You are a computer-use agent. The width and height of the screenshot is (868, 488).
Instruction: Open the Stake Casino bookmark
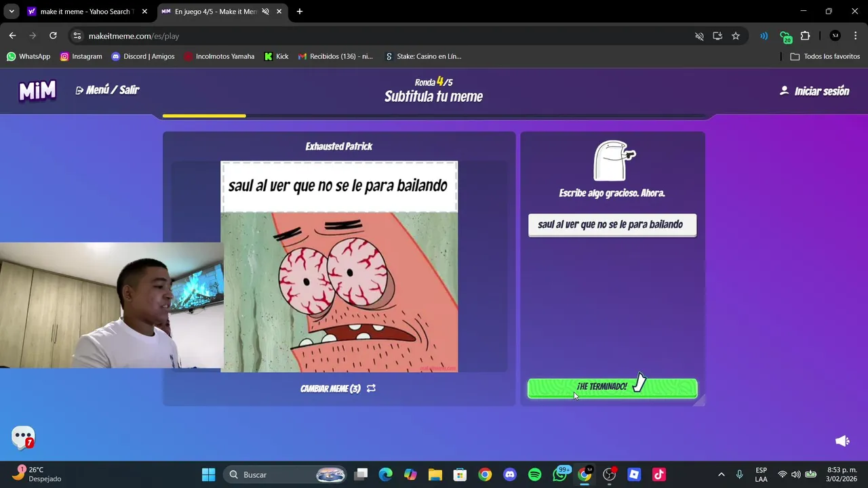pyautogui.click(x=422, y=56)
